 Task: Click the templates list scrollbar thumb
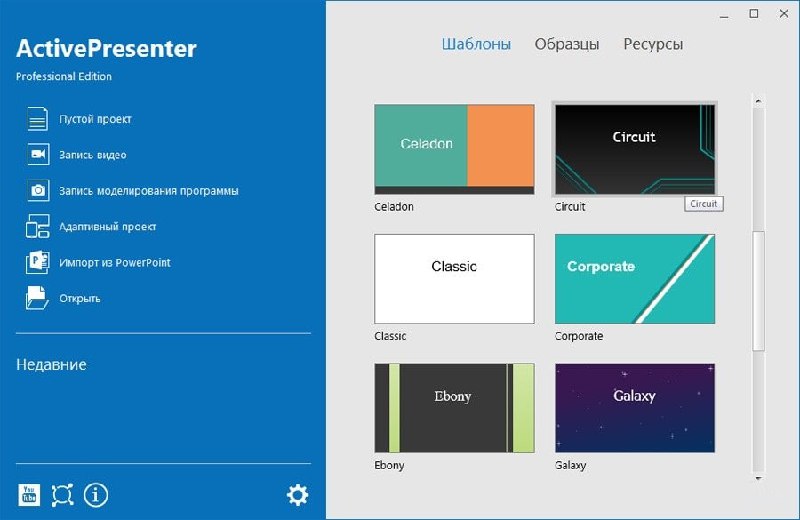(758, 291)
